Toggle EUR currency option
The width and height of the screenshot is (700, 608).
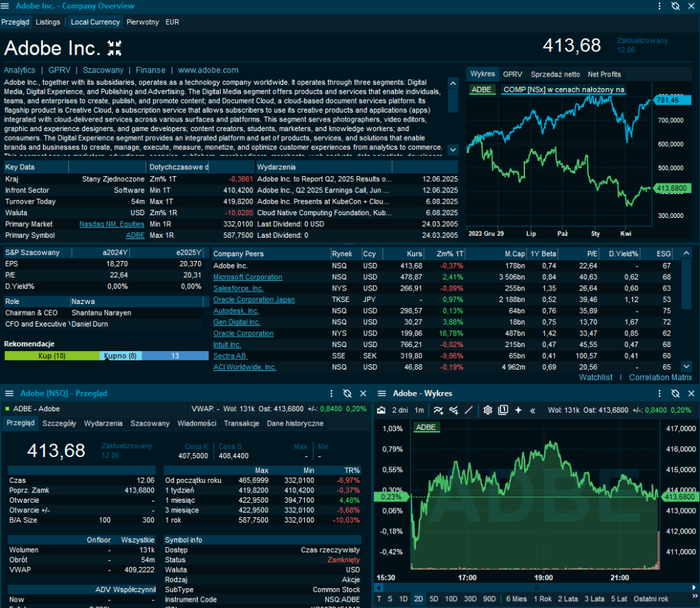point(172,22)
